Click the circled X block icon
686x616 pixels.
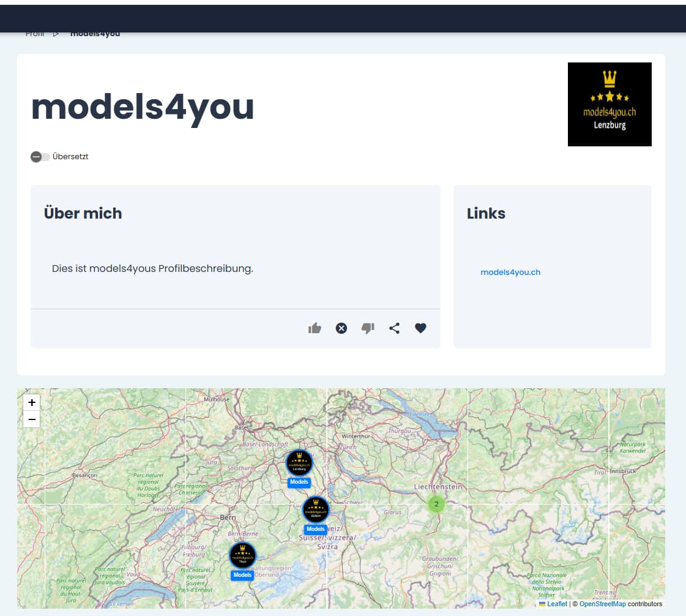pos(341,328)
